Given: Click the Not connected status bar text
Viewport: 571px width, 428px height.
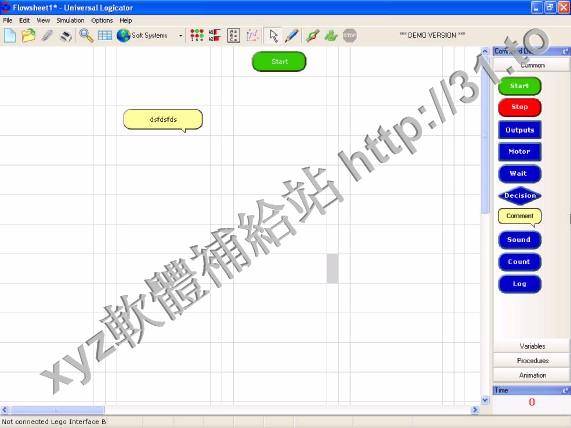Looking at the screenshot, I should (54, 421).
